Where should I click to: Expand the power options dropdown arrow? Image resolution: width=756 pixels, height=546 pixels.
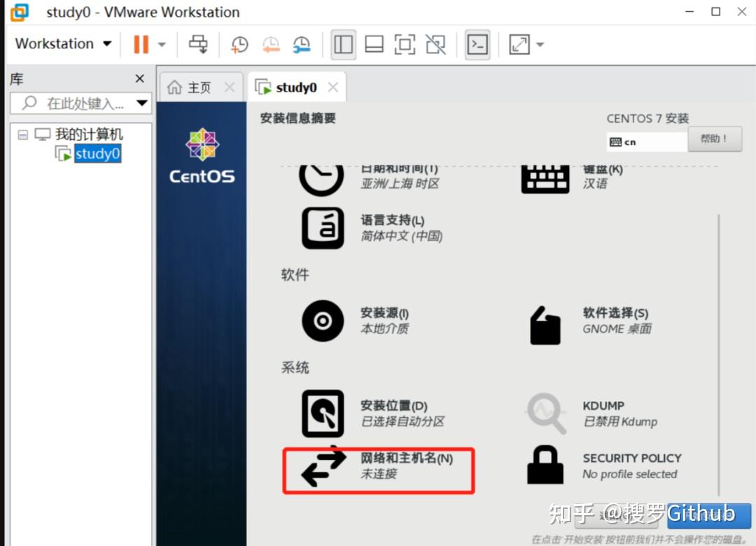pos(162,45)
